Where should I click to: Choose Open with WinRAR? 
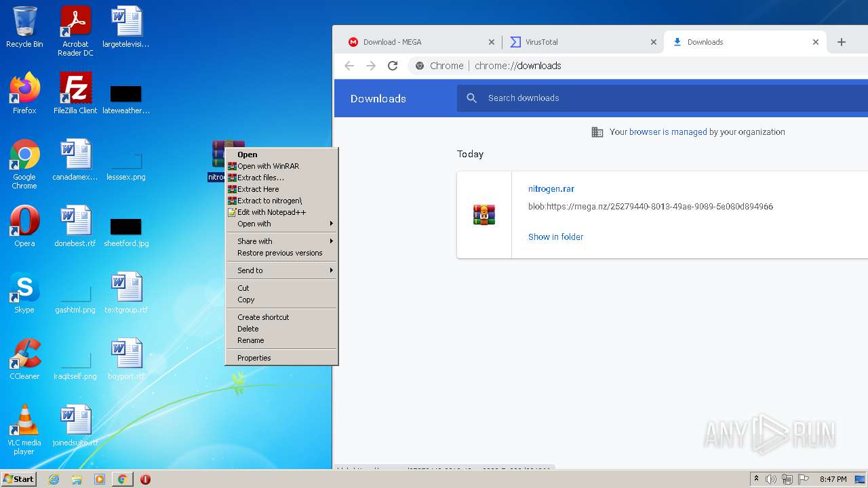[x=281, y=166]
